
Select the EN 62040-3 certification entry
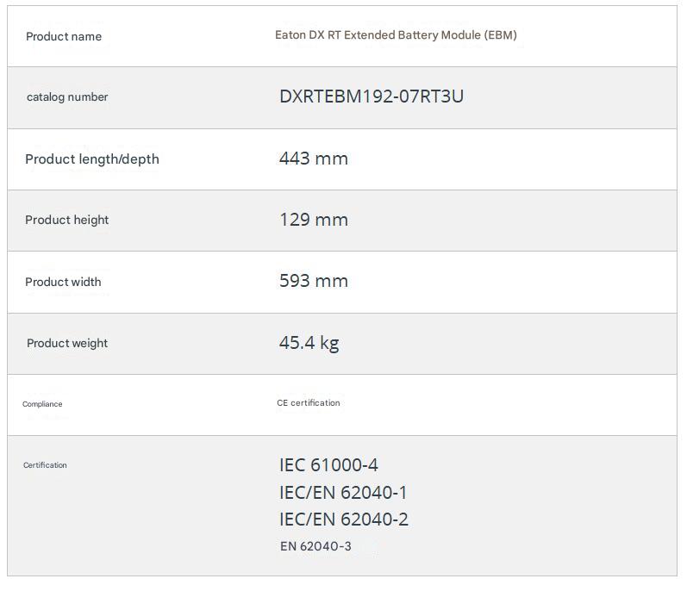pyautogui.click(x=315, y=546)
